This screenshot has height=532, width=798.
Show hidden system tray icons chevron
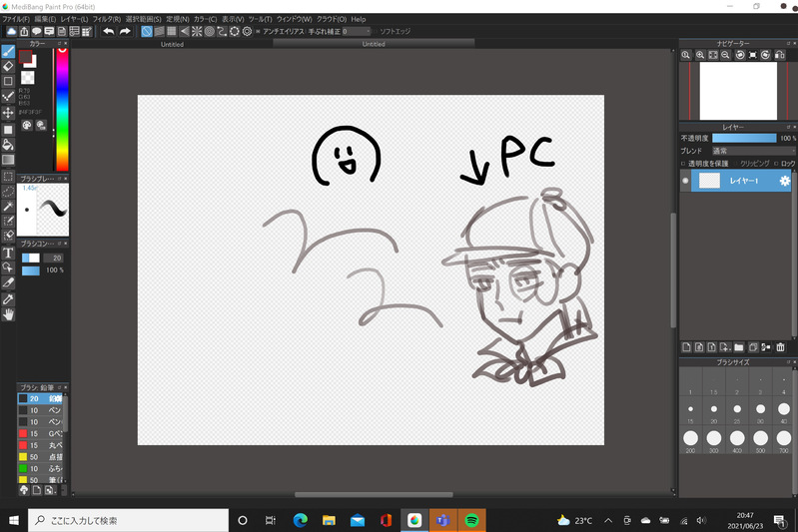pyautogui.click(x=608, y=520)
